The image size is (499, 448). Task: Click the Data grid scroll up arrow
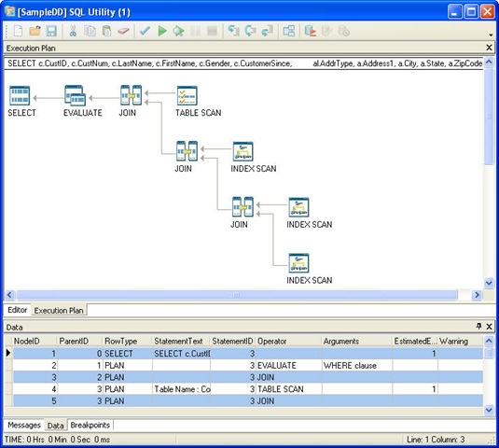click(x=489, y=341)
